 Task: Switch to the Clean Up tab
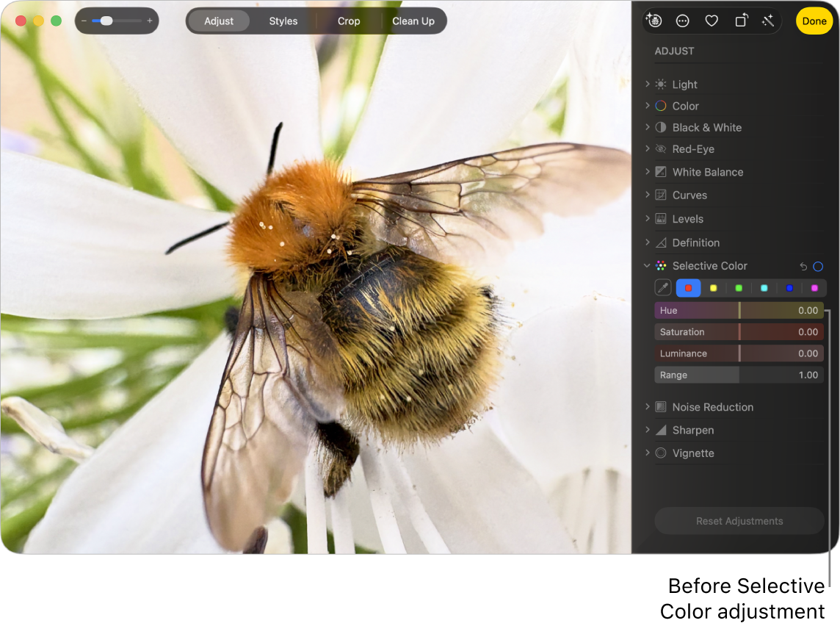point(413,21)
